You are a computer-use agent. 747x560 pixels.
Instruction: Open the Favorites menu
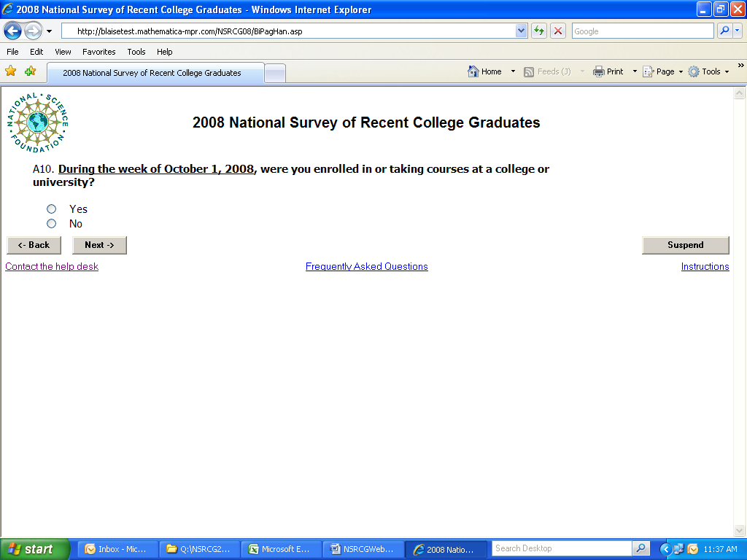(98, 52)
